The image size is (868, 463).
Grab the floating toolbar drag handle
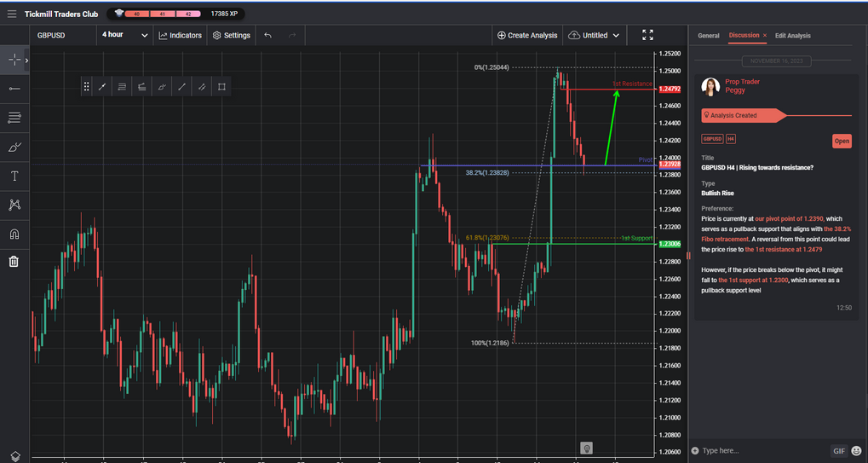[x=86, y=86]
